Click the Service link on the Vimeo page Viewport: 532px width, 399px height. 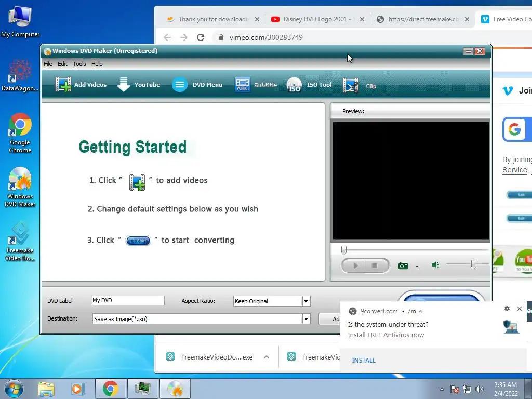tap(515, 170)
